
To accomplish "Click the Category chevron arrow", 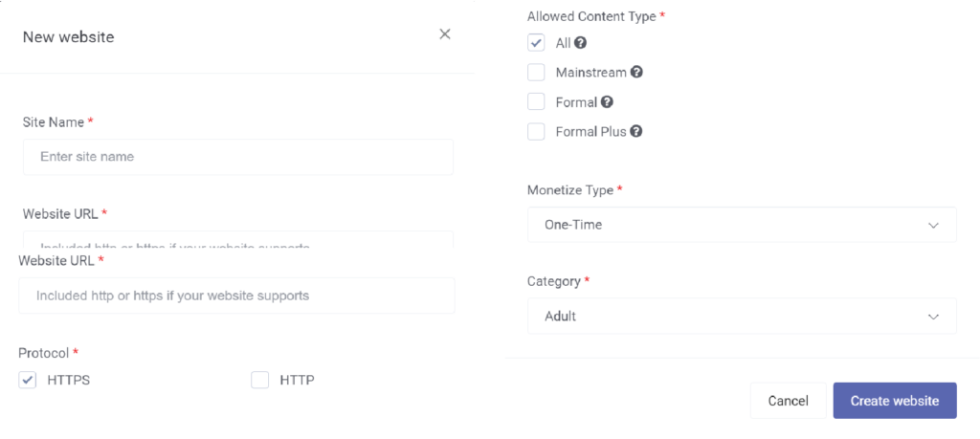I will (x=934, y=317).
